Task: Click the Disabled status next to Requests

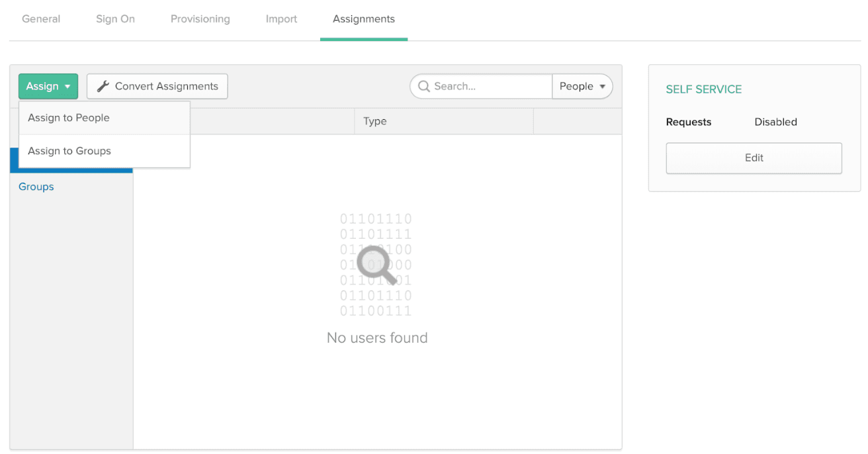Action: (x=775, y=122)
